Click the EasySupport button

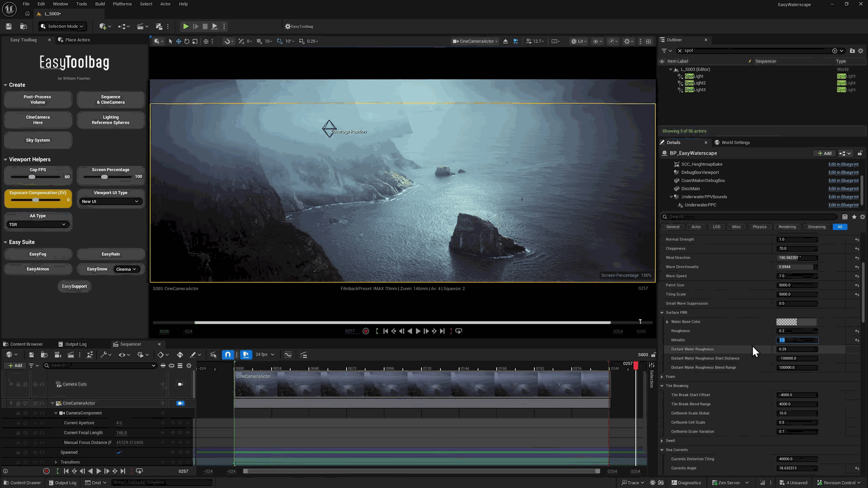(x=74, y=286)
